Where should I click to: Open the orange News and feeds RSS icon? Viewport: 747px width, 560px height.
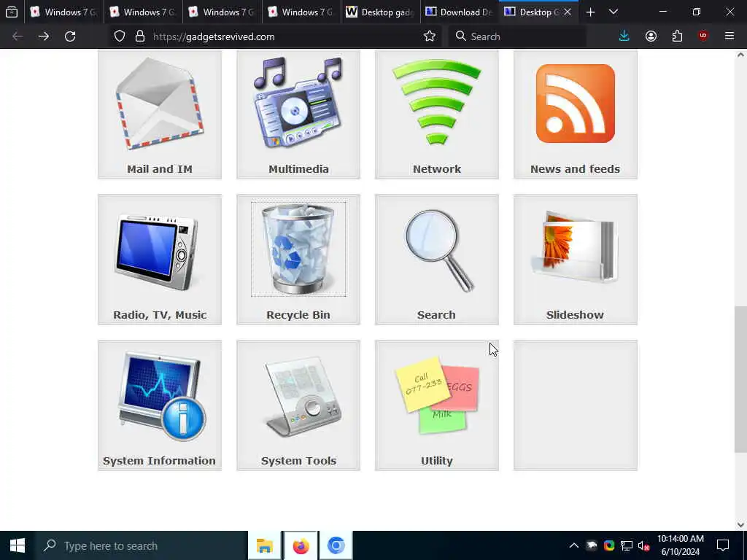(576, 104)
